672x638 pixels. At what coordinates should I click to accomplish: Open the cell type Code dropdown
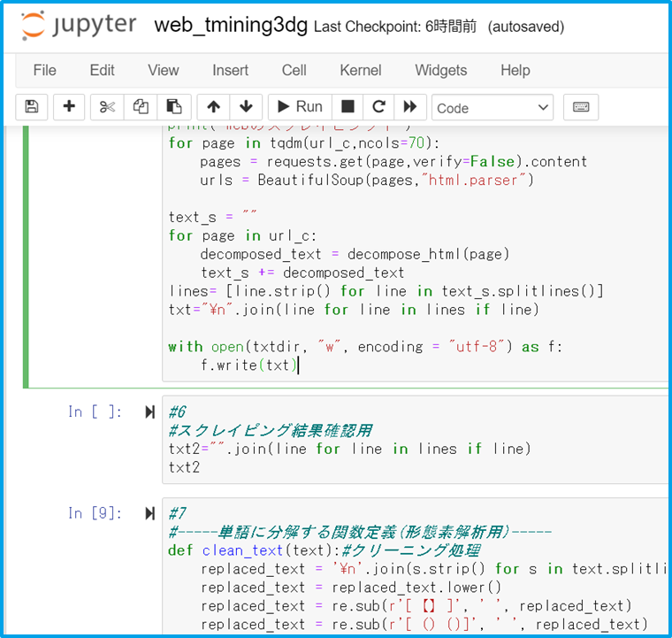pyautogui.click(x=493, y=108)
